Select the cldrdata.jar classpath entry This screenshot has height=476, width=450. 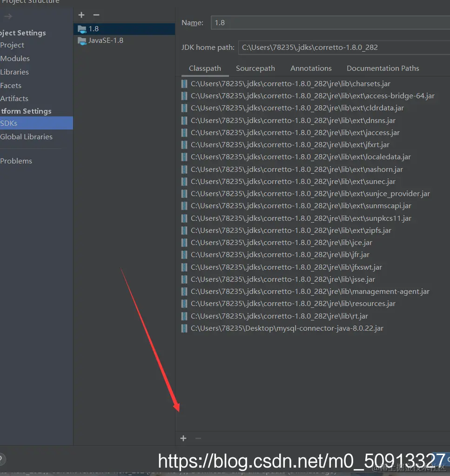[297, 108]
